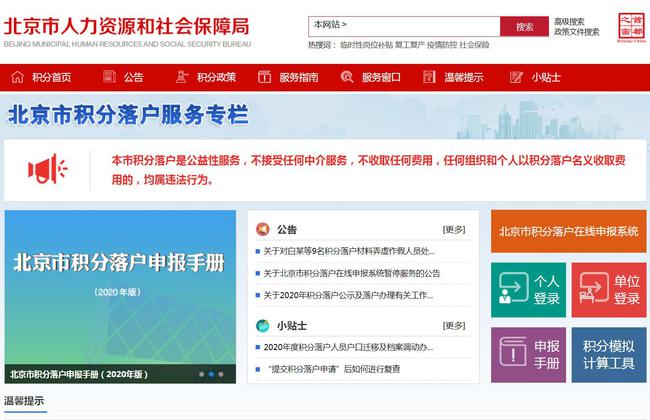650x420 pixels.
Task: Click the orange 北京市积分落户在线申报系统 button
Action: coord(568,231)
